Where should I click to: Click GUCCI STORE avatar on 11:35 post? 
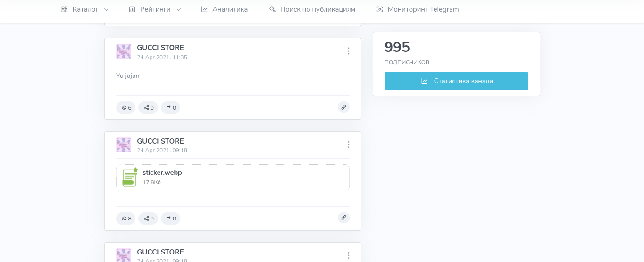[x=124, y=51]
